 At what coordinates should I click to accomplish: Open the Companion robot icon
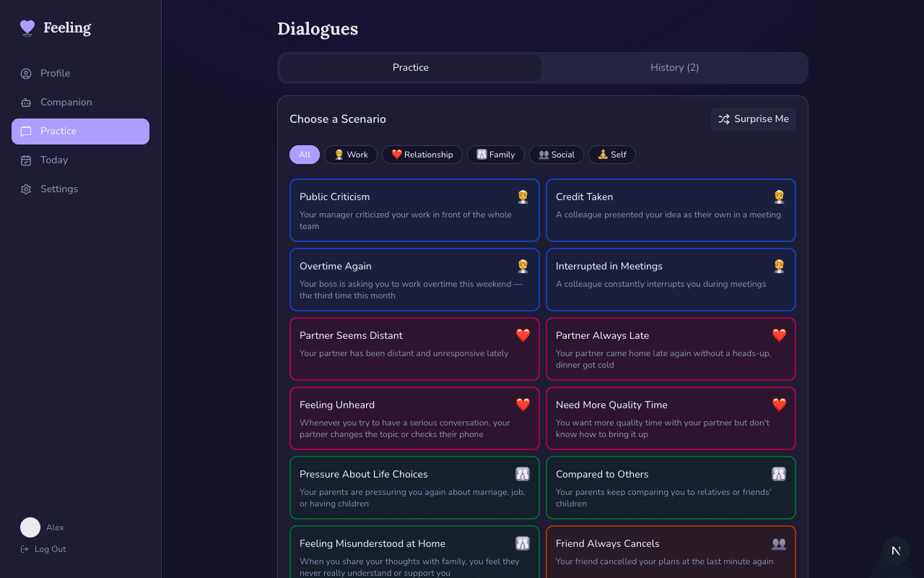click(x=26, y=103)
